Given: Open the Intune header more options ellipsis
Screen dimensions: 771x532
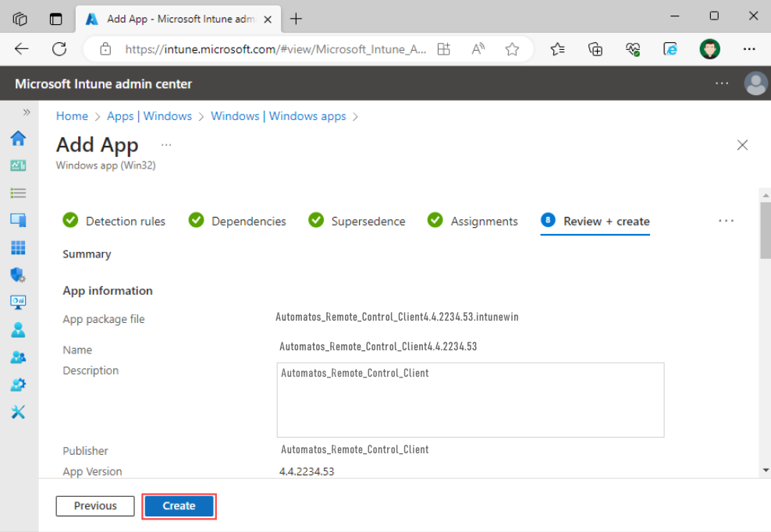Looking at the screenshot, I should point(722,83).
